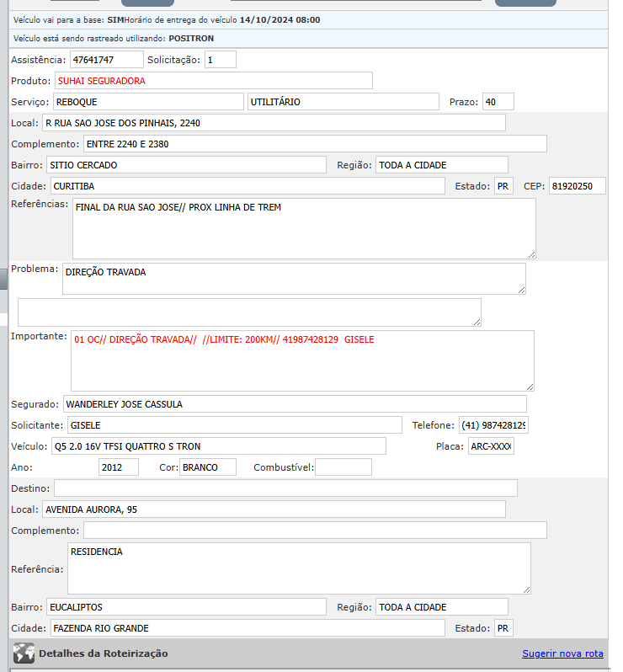Screen dimensions: 623x672
Task: Click the Importante notes text area
Action: pos(302,360)
